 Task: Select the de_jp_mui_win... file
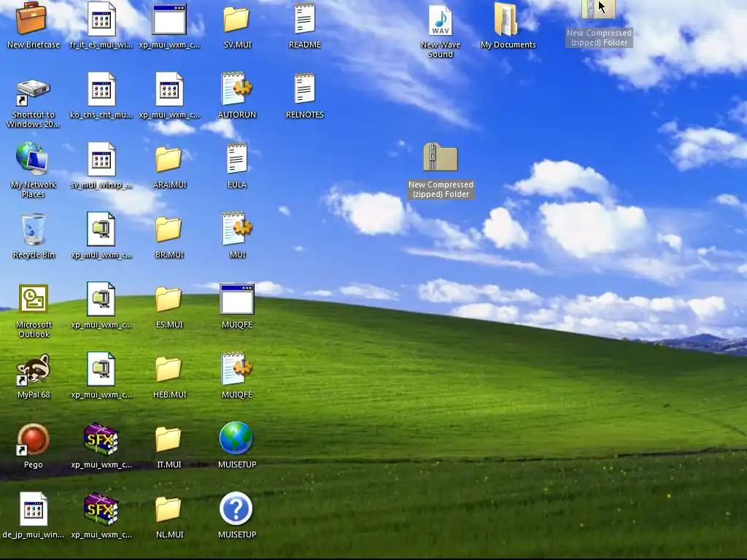click(x=34, y=509)
